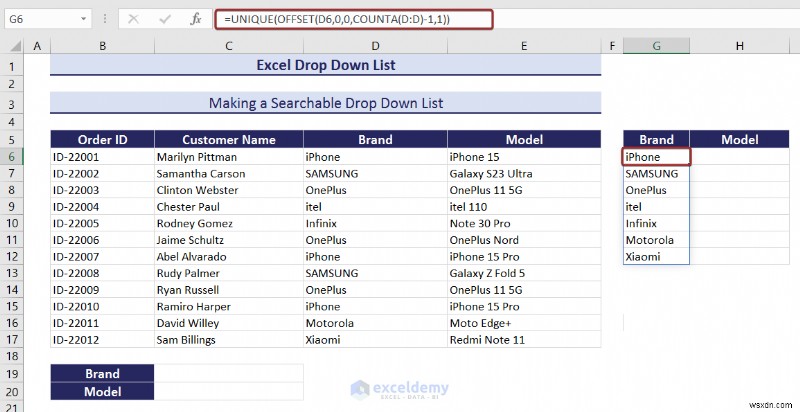Select column G header

click(x=656, y=46)
